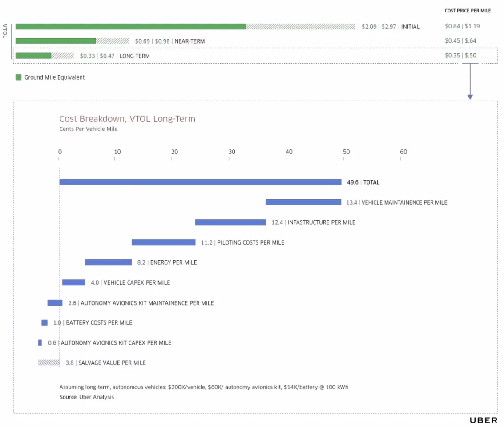Select the VEHICLE MAINTAINENCE PER MILE bar
The width and height of the screenshot is (504, 427).
(x=302, y=202)
